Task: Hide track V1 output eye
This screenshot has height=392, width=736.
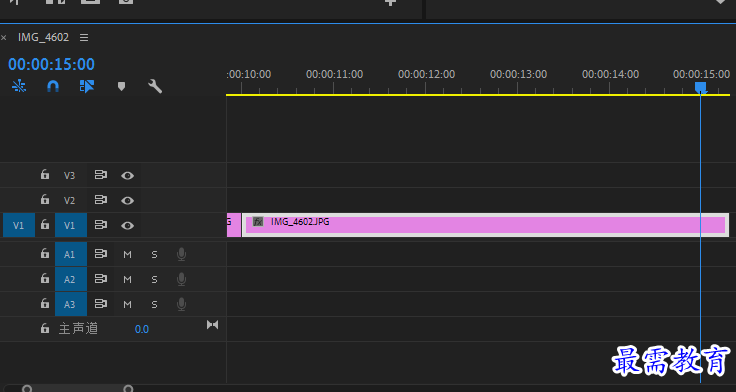Action: [127, 226]
